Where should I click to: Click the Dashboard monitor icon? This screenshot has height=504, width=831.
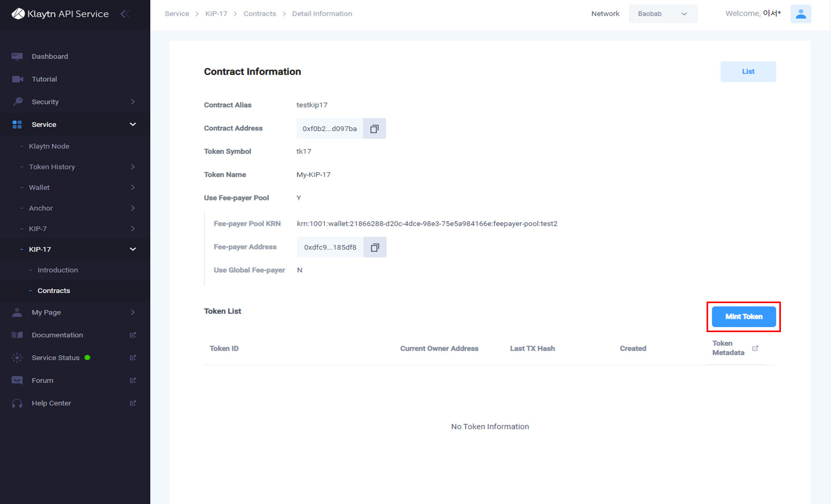click(17, 56)
